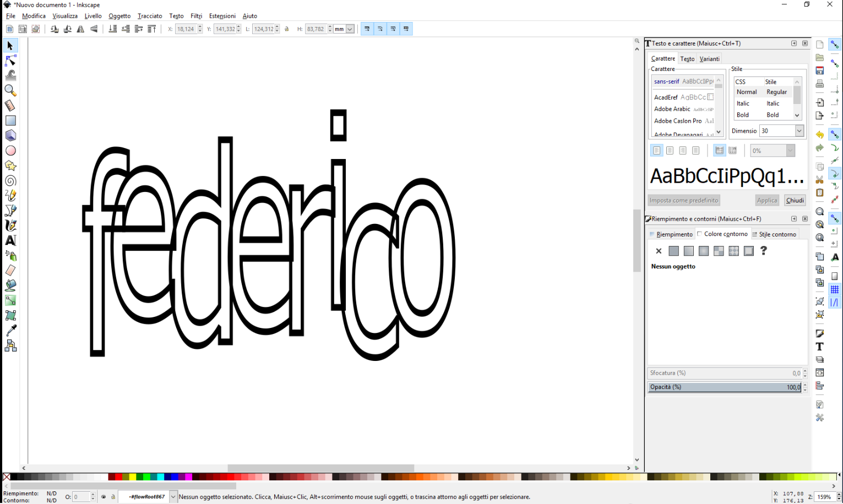Open the Estensioni menu

tap(222, 16)
